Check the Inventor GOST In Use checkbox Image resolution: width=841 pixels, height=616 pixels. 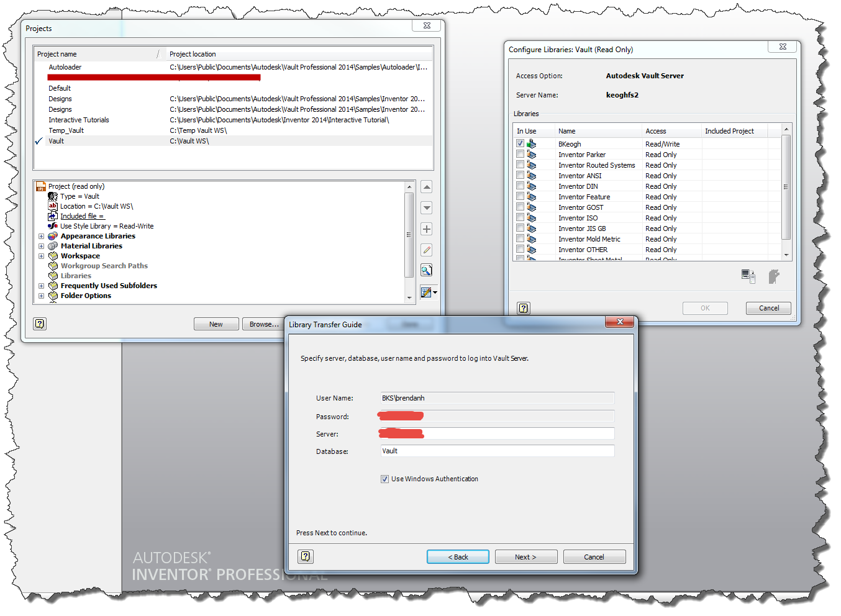click(520, 207)
